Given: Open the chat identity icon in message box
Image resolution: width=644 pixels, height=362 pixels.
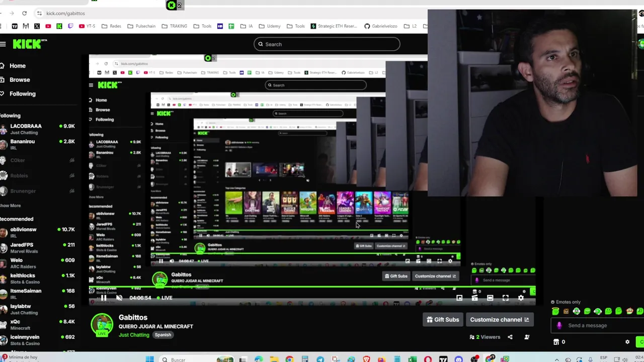Looking at the screenshot, I should (x=559, y=325).
